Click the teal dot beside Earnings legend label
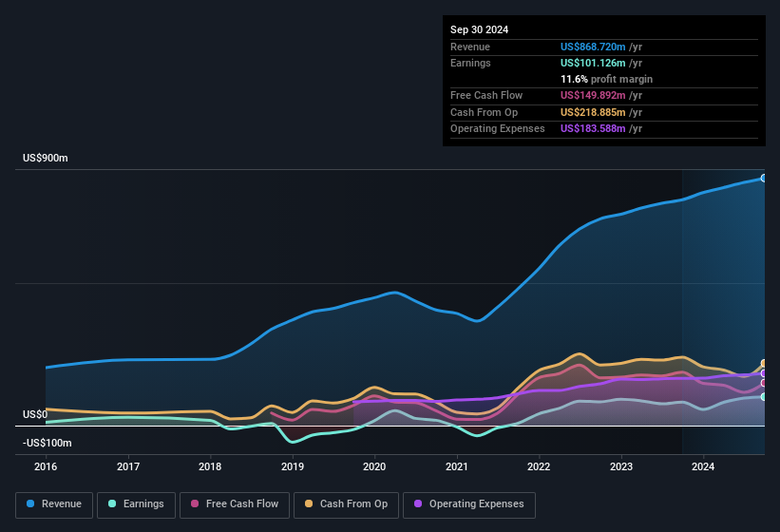 [x=113, y=504]
